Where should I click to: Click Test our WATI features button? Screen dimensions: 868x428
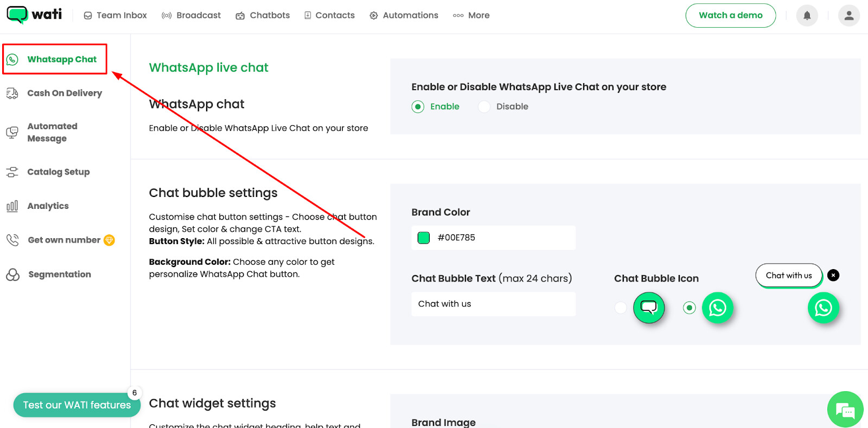tap(76, 405)
